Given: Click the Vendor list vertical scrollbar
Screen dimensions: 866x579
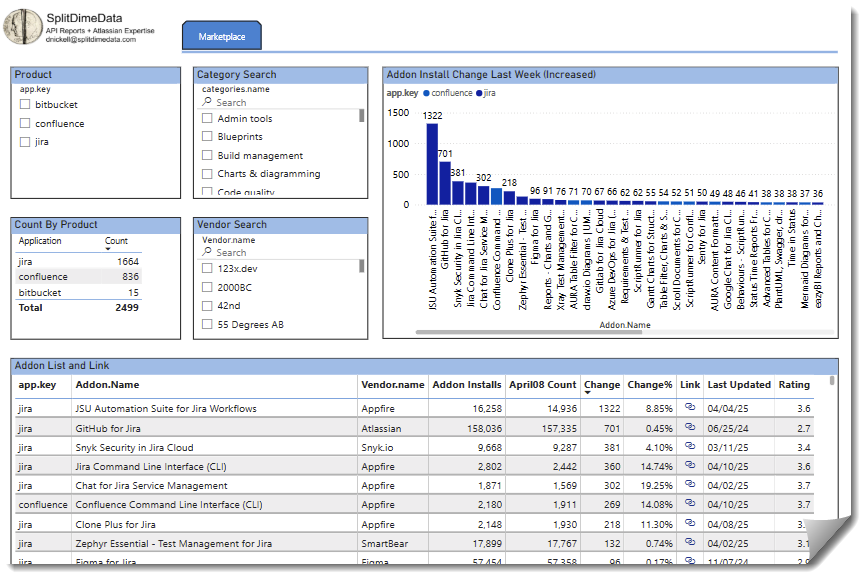Looking at the screenshot, I should (362, 266).
